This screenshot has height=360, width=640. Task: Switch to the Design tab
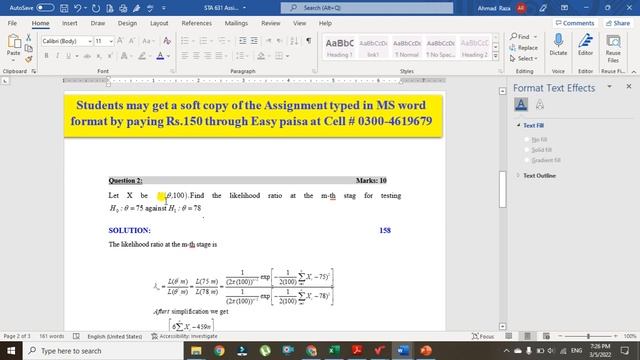[127, 23]
